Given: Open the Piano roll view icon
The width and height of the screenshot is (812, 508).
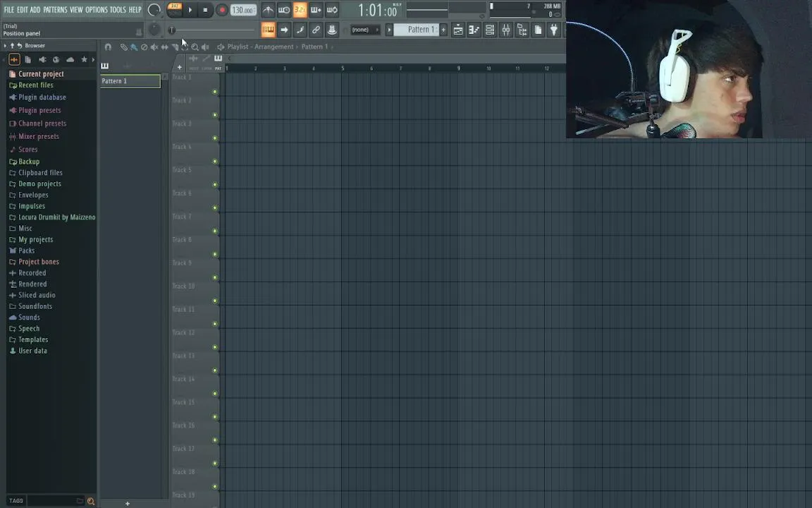Looking at the screenshot, I should pyautogui.click(x=474, y=30).
